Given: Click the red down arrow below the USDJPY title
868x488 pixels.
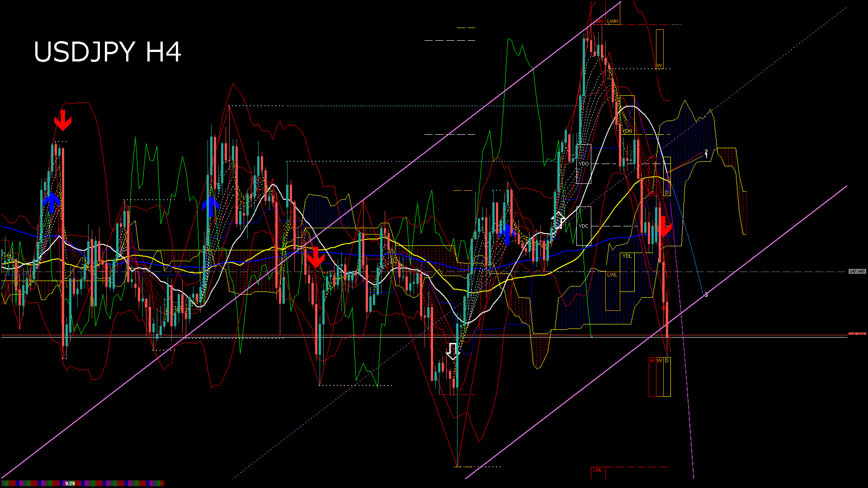Looking at the screenshot, I should (62, 120).
